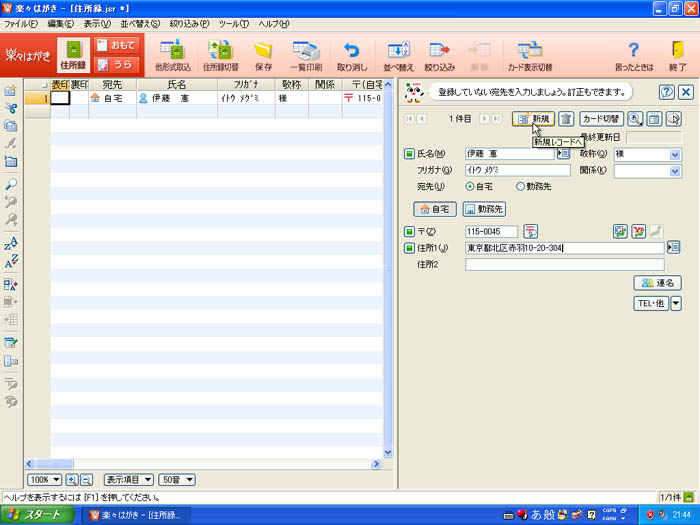
Task: Toggle the green marker beside 〒 field
Action: pyautogui.click(x=409, y=231)
